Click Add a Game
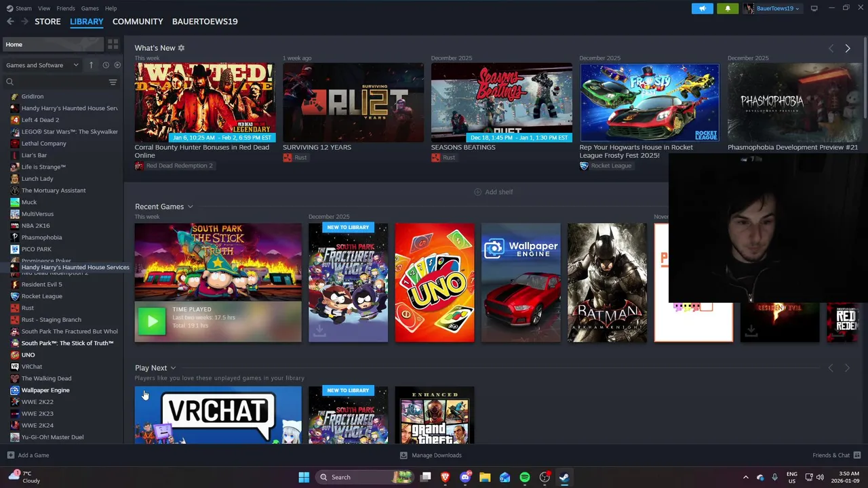This screenshot has height=488, width=868. [x=28, y=455]
